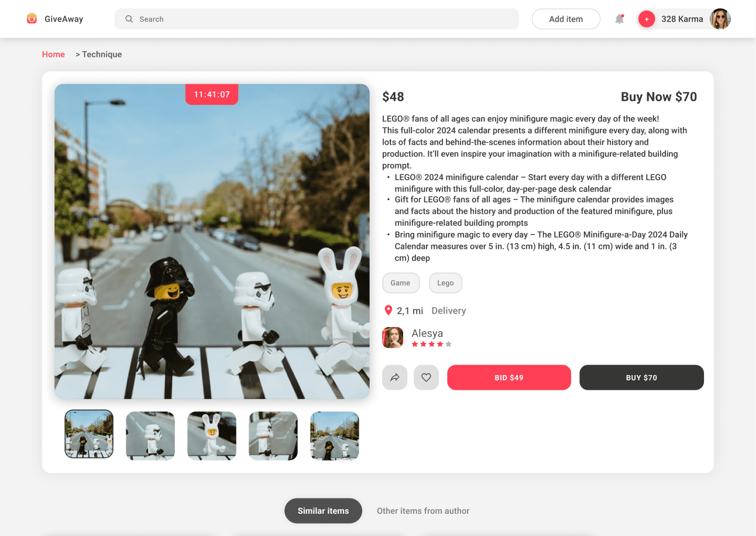Click the 'Gift for LEGO® fans' bullet text
Image resolution: width=756 pixels, height=536 pixels.
point(534,211)
